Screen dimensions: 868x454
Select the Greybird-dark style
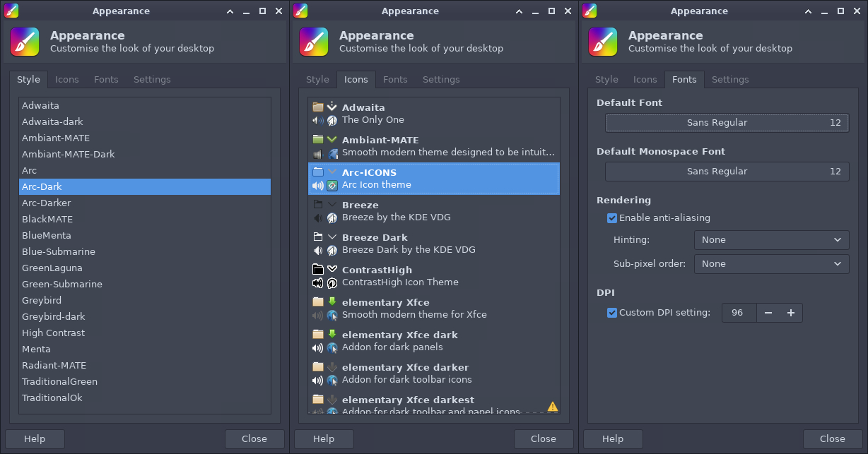point(145,317)
